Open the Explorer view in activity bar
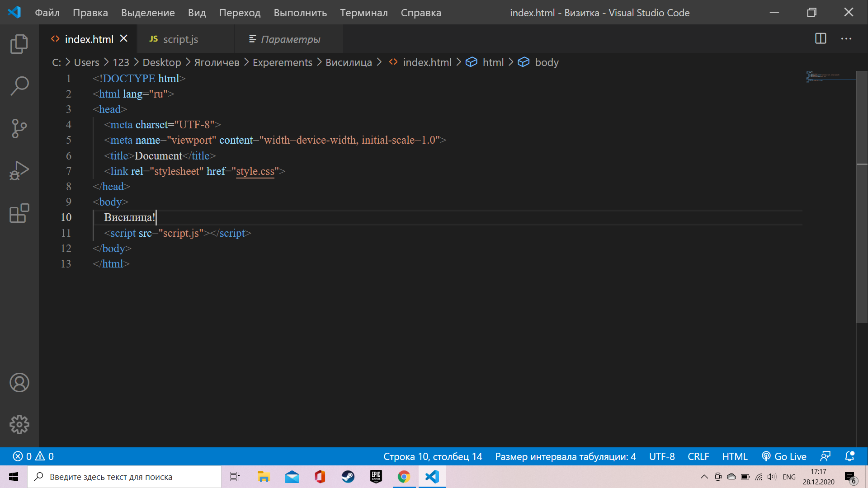 coord(19,44)
